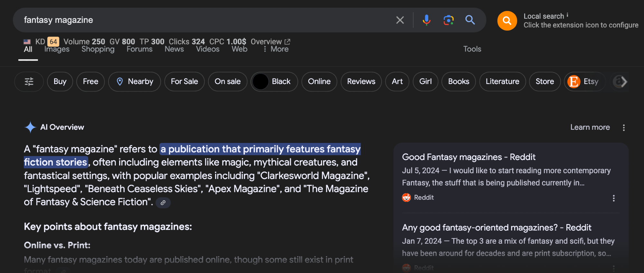
Task: Click the Learn more link
Action: point(590,127)
